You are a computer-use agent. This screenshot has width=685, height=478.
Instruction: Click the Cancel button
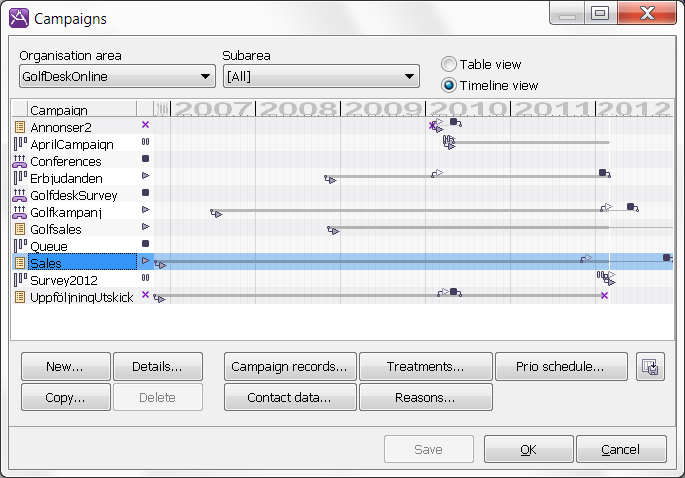point(621,449)
